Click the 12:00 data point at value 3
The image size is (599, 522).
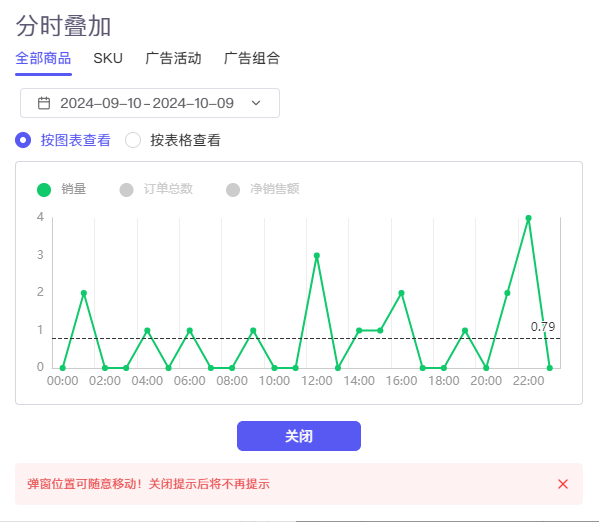317,256
